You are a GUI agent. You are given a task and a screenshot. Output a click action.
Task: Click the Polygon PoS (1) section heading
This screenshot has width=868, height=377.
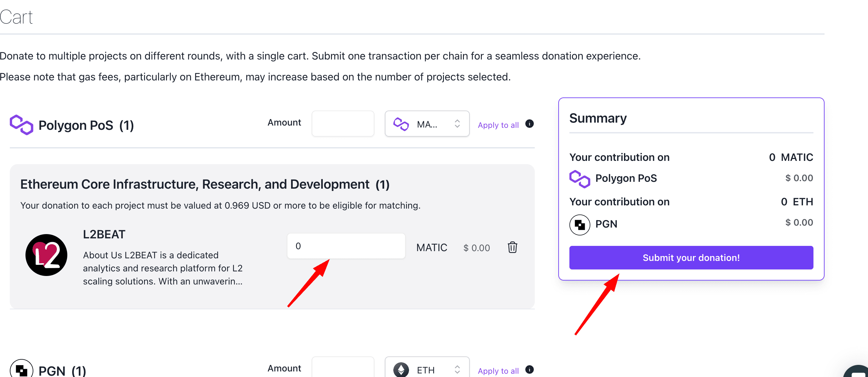(x=86, y=126)
